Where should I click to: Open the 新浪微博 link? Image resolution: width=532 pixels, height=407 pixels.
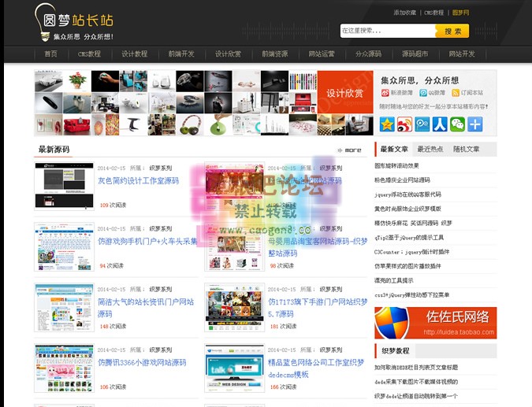[x=397, y=93]
